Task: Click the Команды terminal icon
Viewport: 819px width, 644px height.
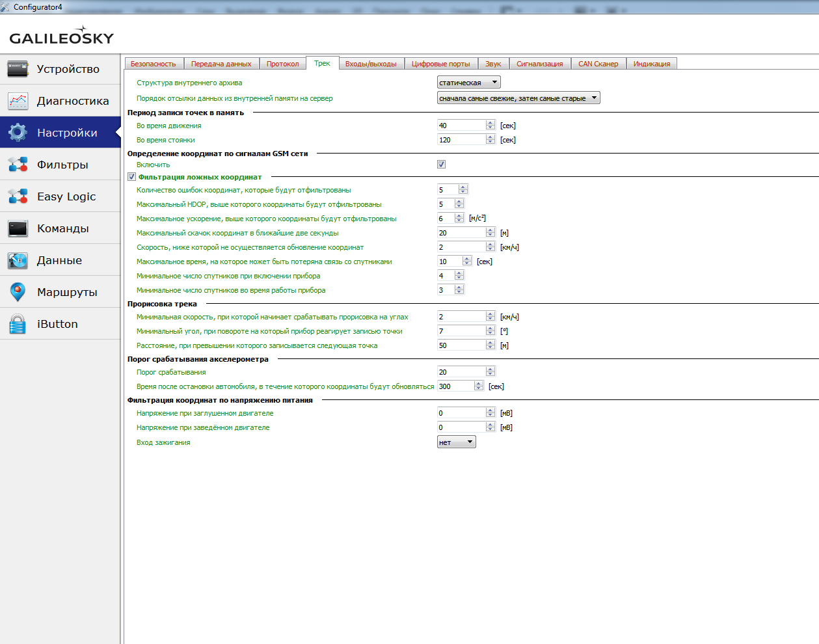Action: pos(18,228)
